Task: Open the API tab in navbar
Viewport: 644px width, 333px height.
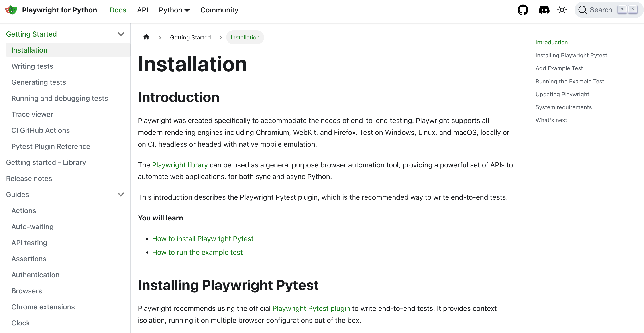Action: point(143,10)
